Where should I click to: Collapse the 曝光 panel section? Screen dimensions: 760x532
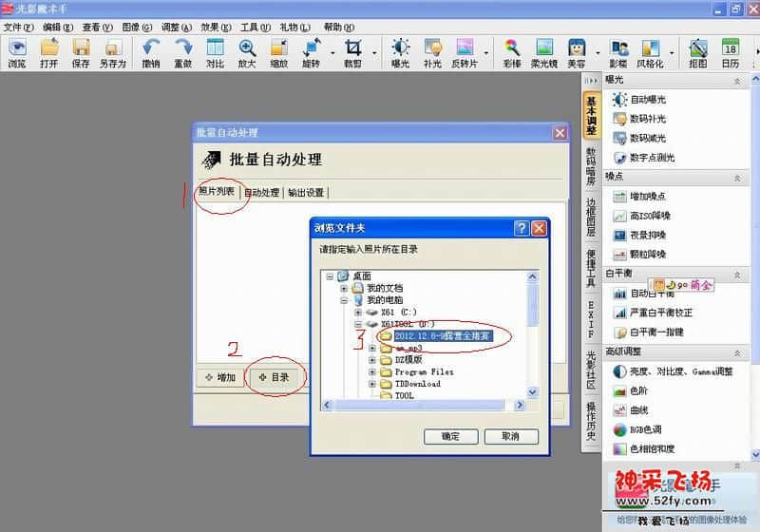(737, 81)
